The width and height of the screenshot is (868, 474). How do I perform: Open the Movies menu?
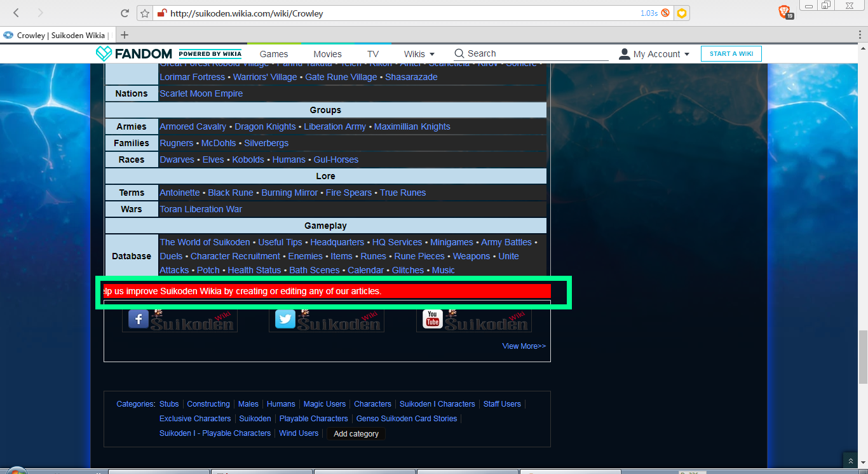coord(328,54)
